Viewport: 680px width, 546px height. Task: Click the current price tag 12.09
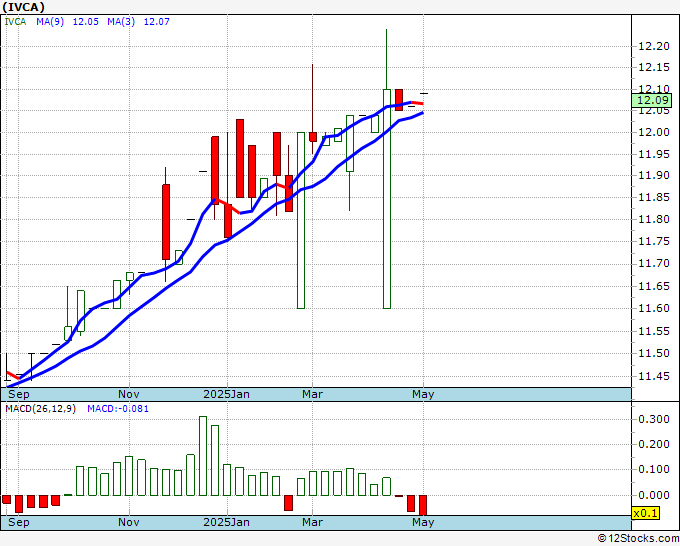tap(652, 101)
